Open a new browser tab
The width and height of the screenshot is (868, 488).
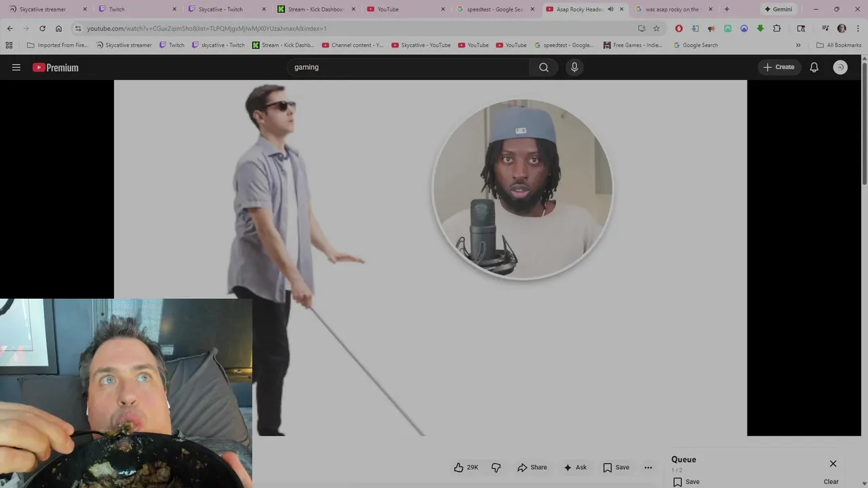pos(727,9)
